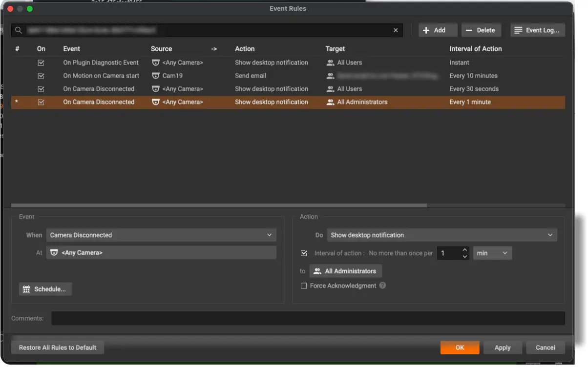
Task: Sort rules by the Action column header
Action: (x=245, y=49)
